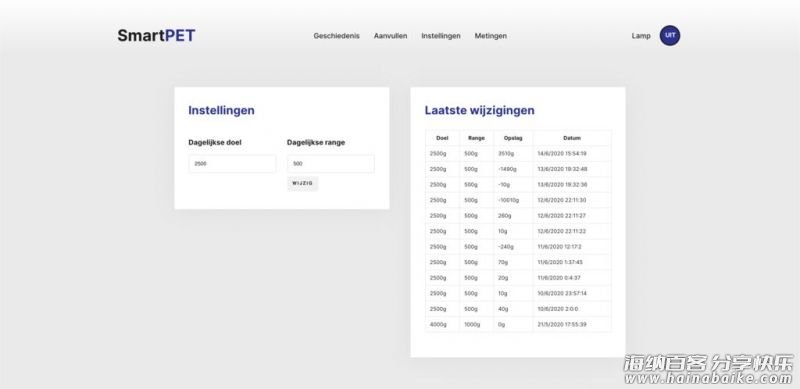Screen dimensions: 800x389
Task: Click the Instellingen card heading
Action: [x=221, y=110]
